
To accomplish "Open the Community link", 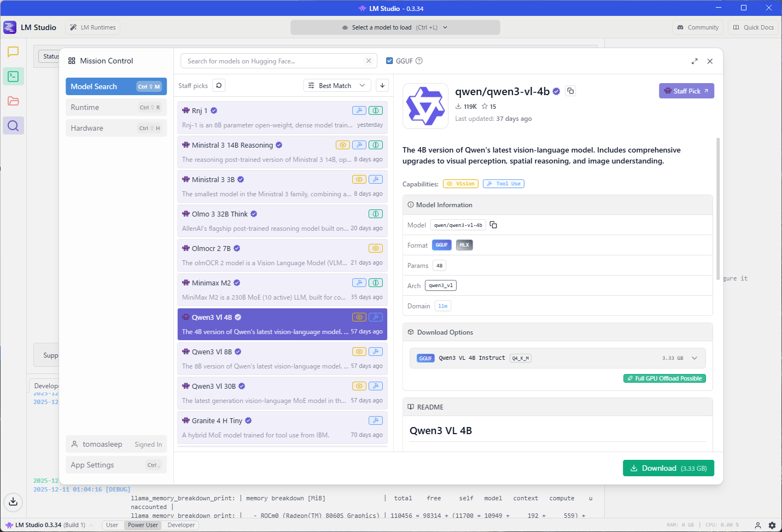I will pos(698,27).
